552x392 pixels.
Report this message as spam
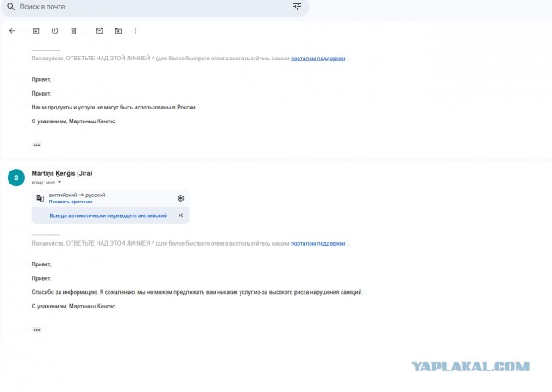pyautogui.click(x=54, y=31)
